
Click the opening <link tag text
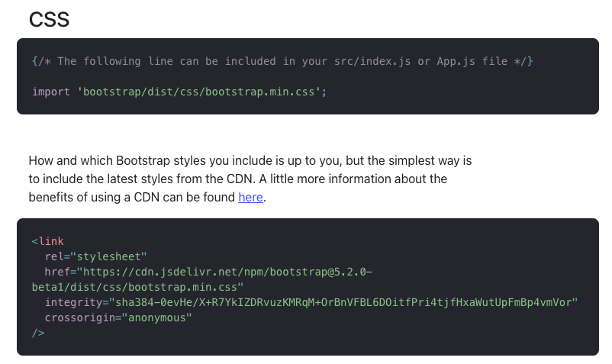click(x=47, y=241)
